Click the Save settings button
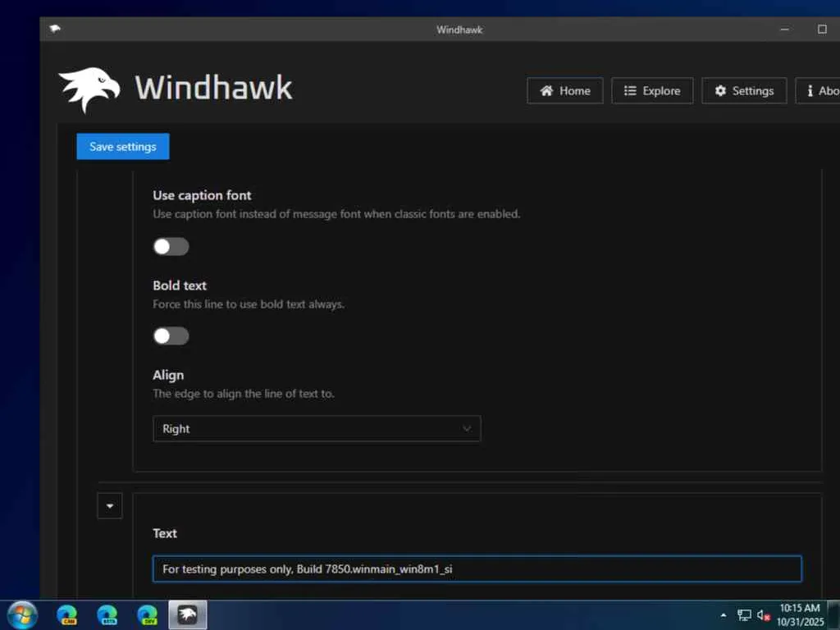This screenshot has width=840, height=630. tap(123, 146)
